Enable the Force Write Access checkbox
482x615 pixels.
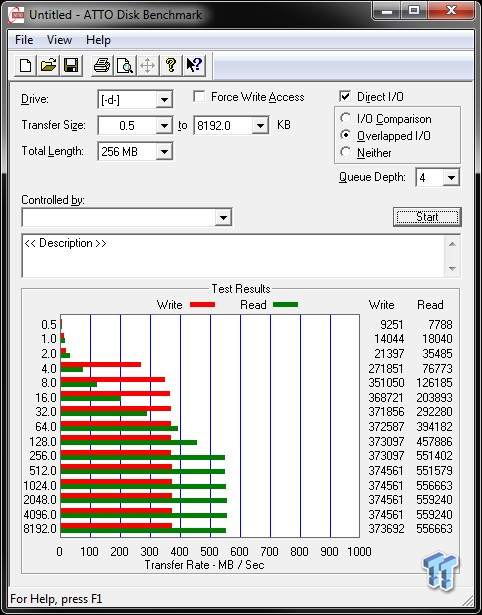(x=199, y=96)
